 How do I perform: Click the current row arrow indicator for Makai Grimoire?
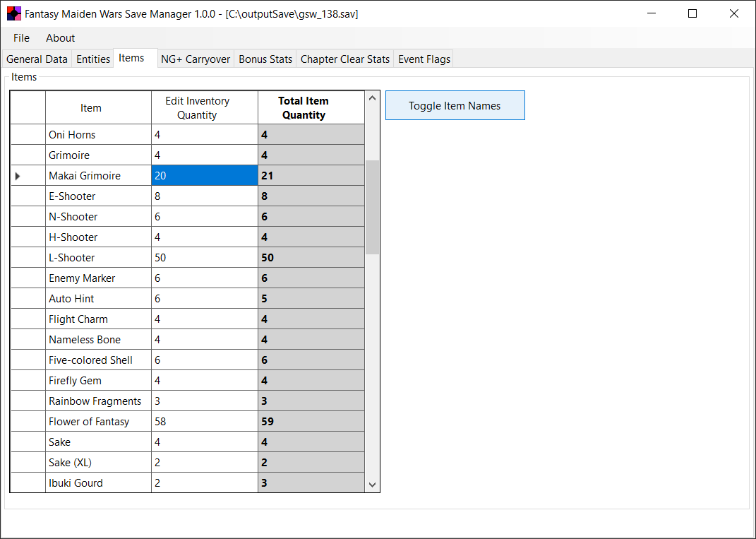[18, 176]
